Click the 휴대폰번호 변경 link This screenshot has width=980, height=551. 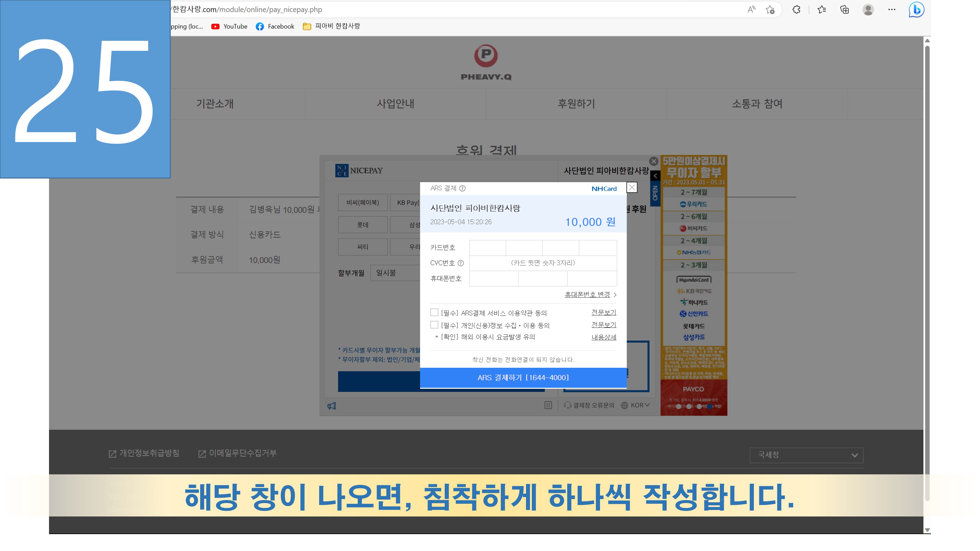pos(587,294)
